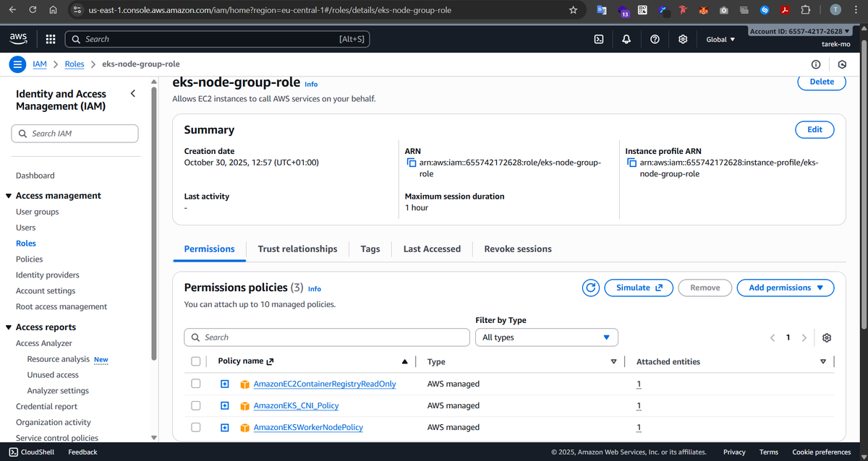Copy the role ARN with copy icon
The width and height of the screenshot is (868, 461).
point(412,163)
